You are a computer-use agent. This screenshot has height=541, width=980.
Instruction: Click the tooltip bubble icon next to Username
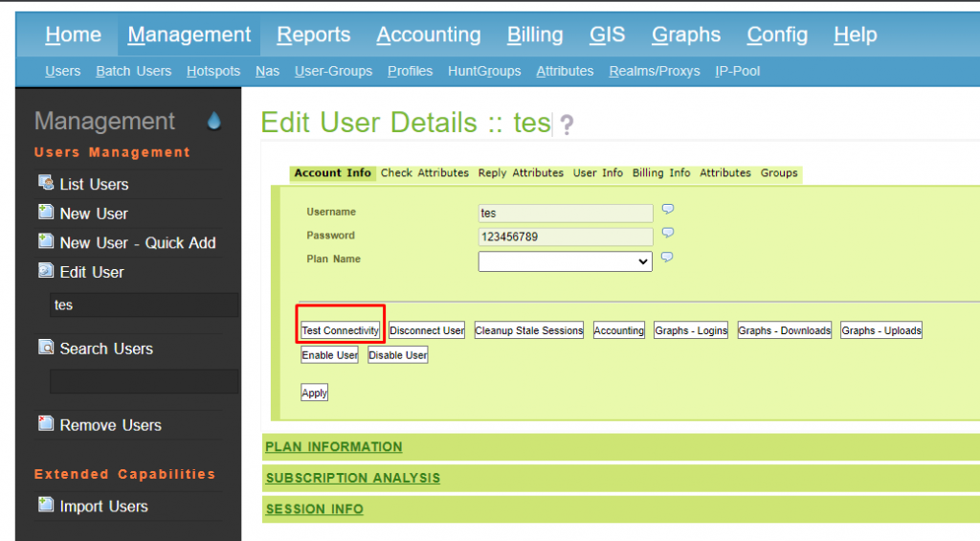pos(668,210)
